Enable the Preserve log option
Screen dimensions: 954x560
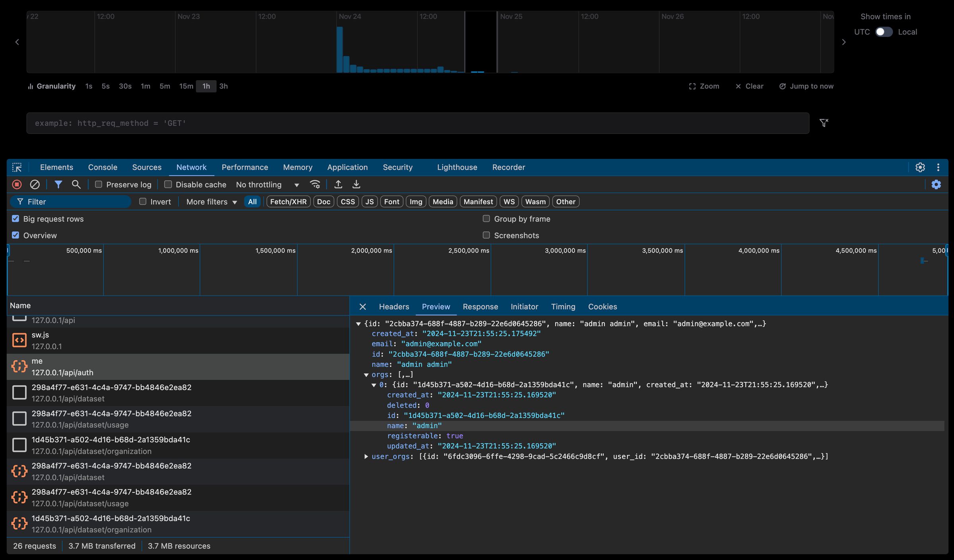point(99,184)
